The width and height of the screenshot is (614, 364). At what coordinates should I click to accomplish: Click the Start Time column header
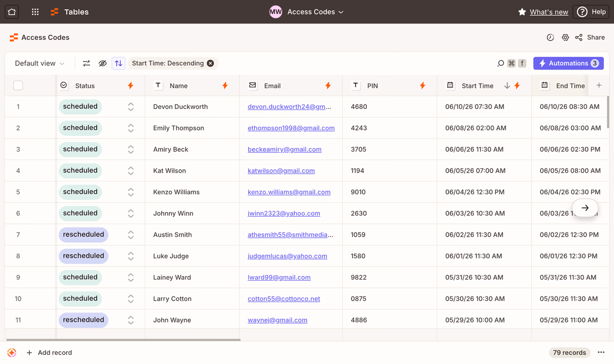pyautogui.click(x=484, y=86)
